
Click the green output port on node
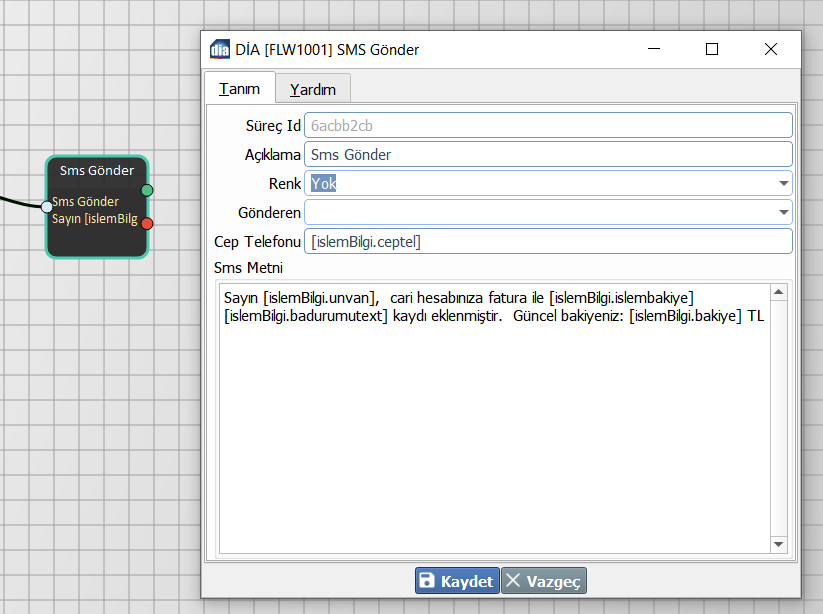(147, 190)
